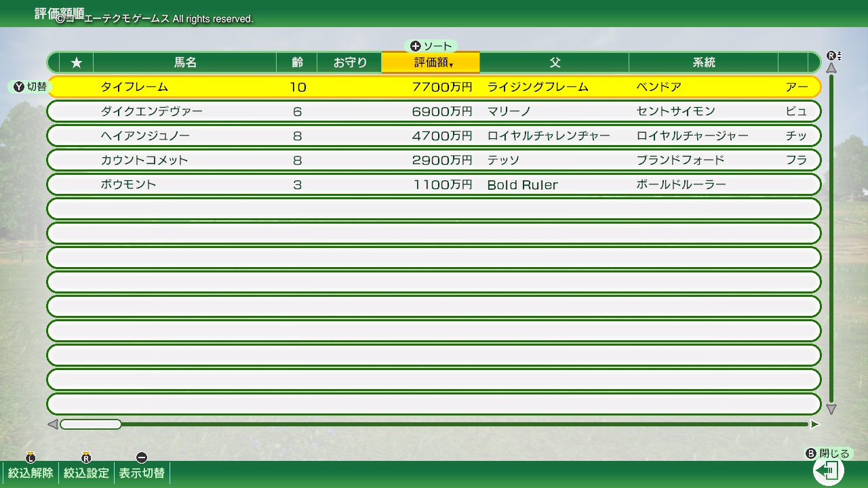The width and height of the screenshot is (868, 488).
Task: Select horse ボウモント
Action: 128,184
